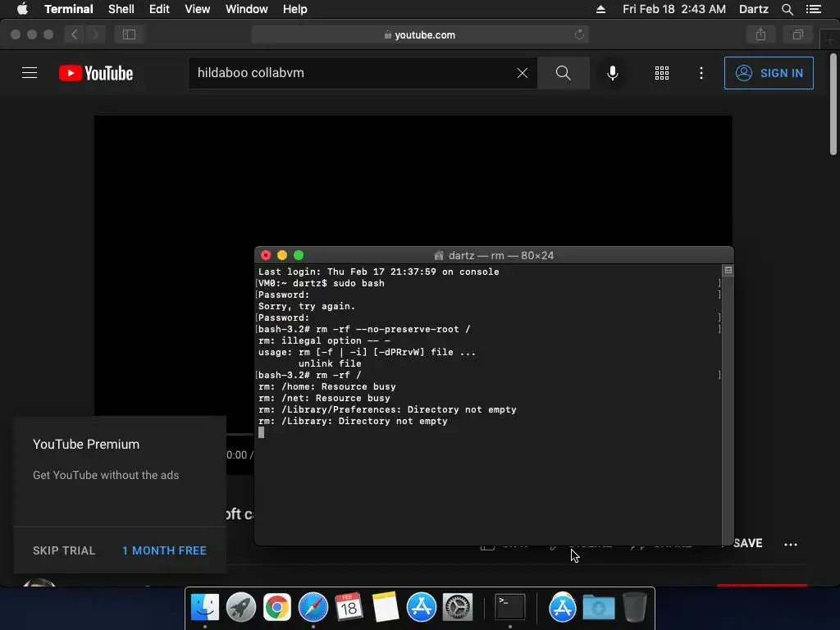
Task: Open the Shell menu
Action: (121, 9)
